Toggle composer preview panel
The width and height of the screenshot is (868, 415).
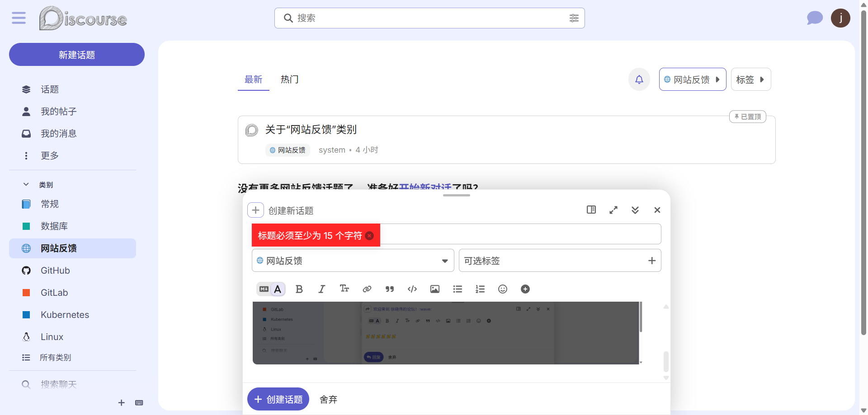591,210
